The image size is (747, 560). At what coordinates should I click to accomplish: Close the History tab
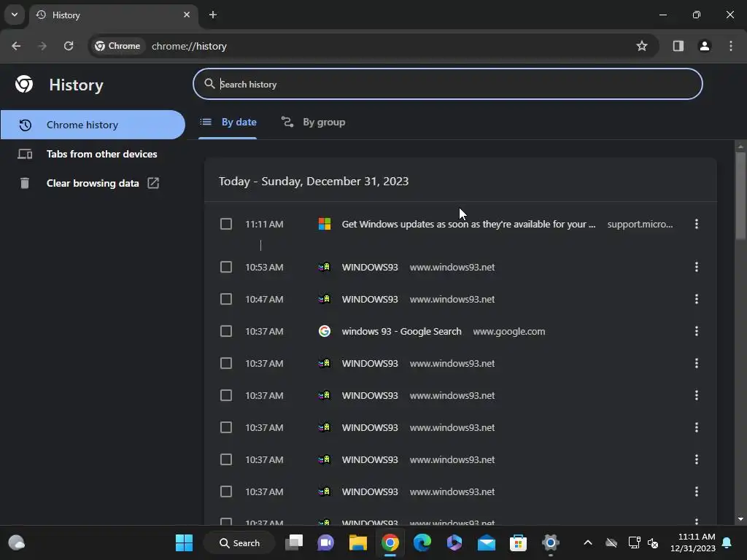187,15
